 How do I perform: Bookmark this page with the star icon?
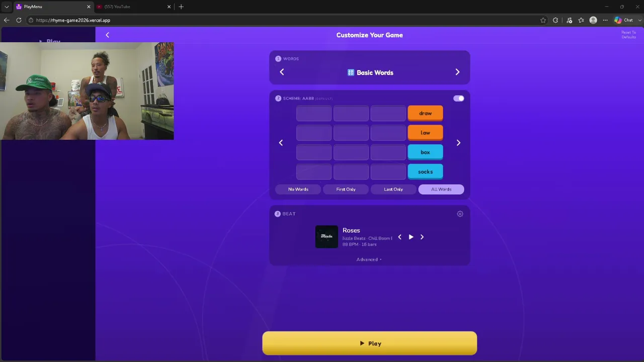(x=543, y=20)
